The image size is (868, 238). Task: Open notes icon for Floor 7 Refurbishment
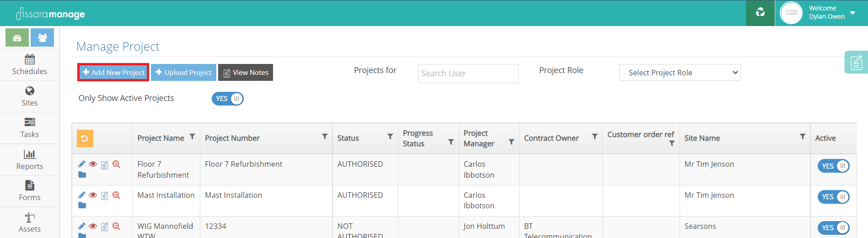[x=104, y=164]
